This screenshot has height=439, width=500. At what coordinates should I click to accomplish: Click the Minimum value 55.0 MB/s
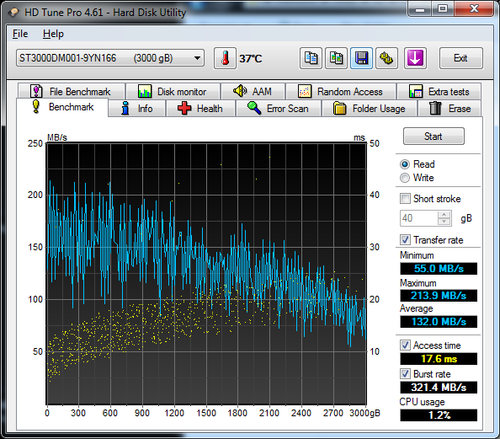pyautogui.click(x=439, y=269)
